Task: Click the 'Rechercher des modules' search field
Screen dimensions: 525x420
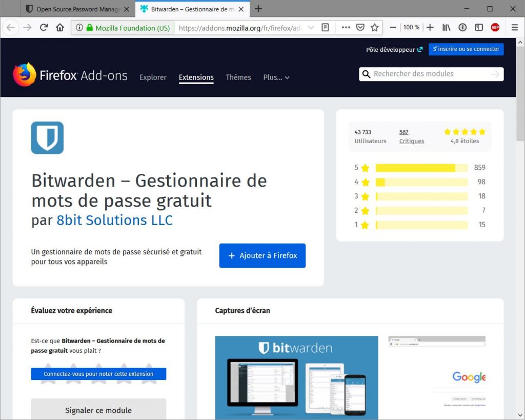Action: 428,74
